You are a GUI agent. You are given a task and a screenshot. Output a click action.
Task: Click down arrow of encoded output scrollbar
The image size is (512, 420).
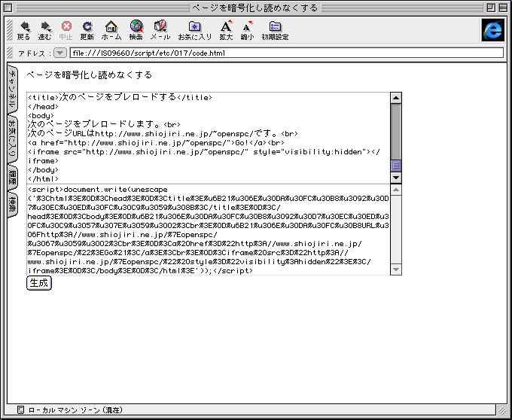396,269
